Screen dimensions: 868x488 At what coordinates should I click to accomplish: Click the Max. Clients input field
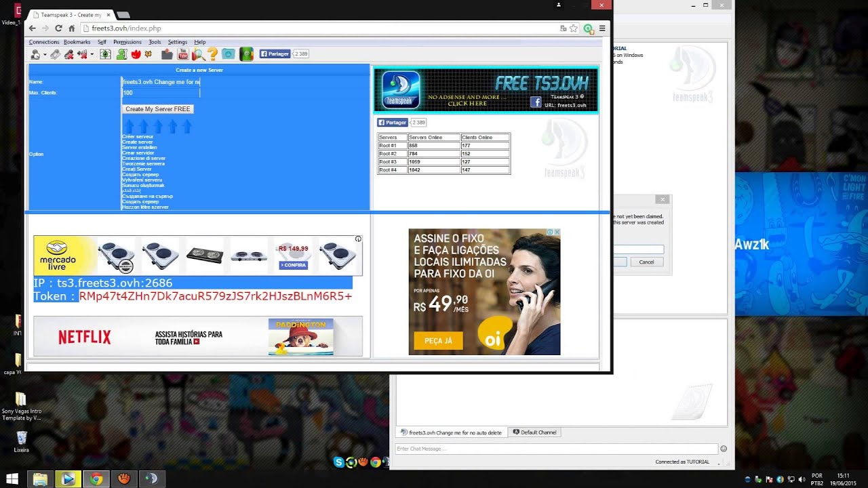click(161, 93)
